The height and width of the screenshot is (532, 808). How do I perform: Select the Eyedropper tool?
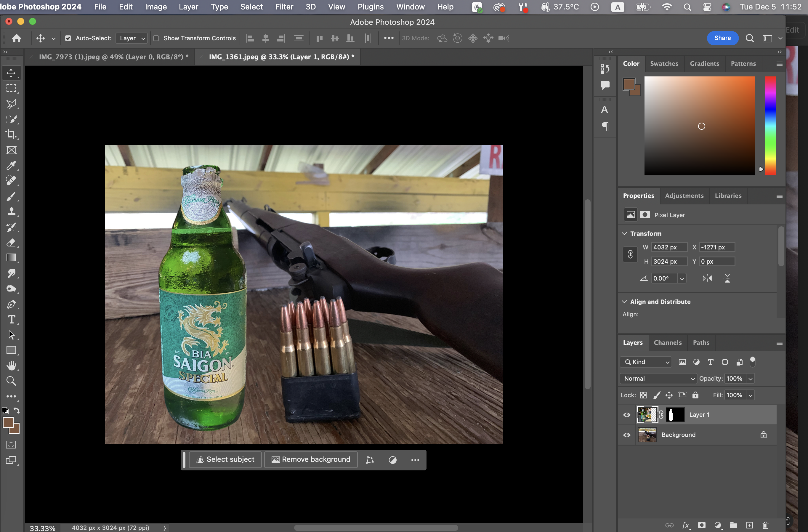pyautogui.click(x=11, y=165)
